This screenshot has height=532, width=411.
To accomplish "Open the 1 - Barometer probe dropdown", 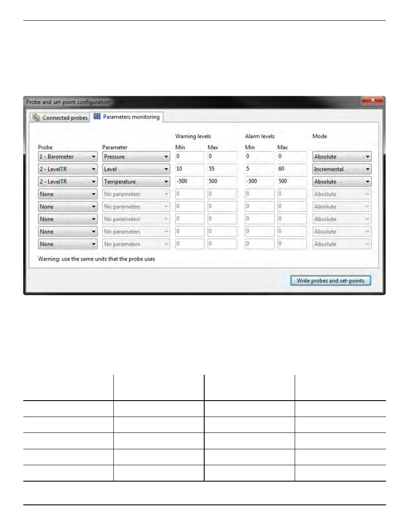I will (x=68, y=157).
